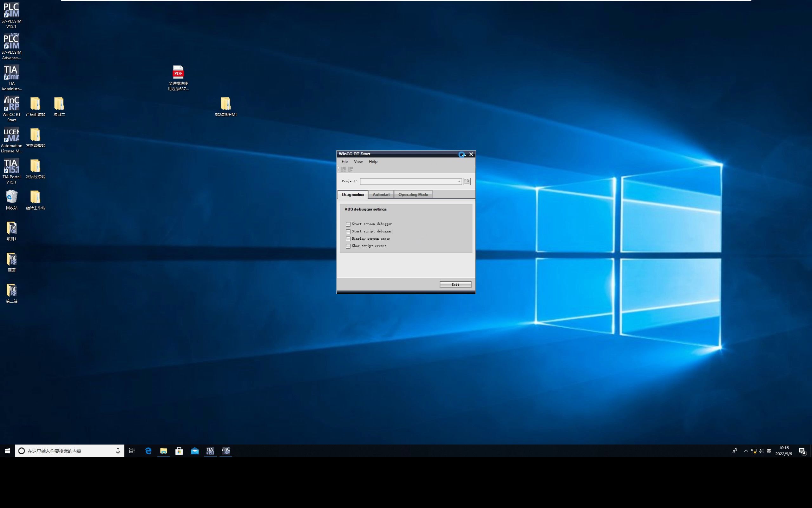The width and height of the screenshot is (812, 508).
Task: Enable Start script debugger checkbox
Action: click(x=348, y=231)
